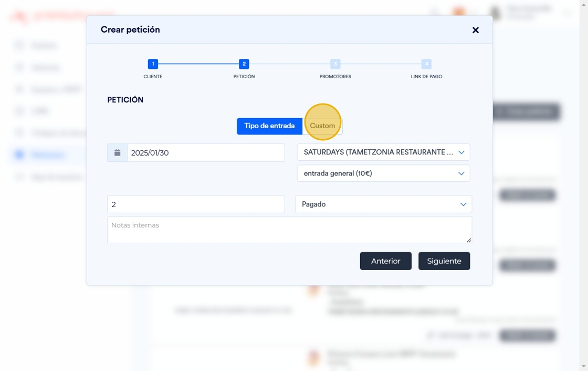Screen dimensions: 588x371
Task: Click the page scrollbar up arrow
Action: (x=584, y=4)
